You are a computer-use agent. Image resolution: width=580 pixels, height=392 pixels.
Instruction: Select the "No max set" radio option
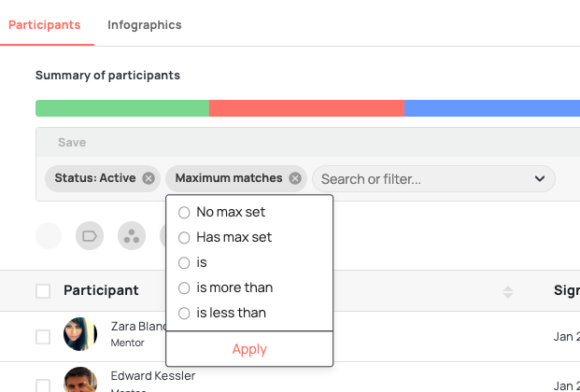coord(184,212)
